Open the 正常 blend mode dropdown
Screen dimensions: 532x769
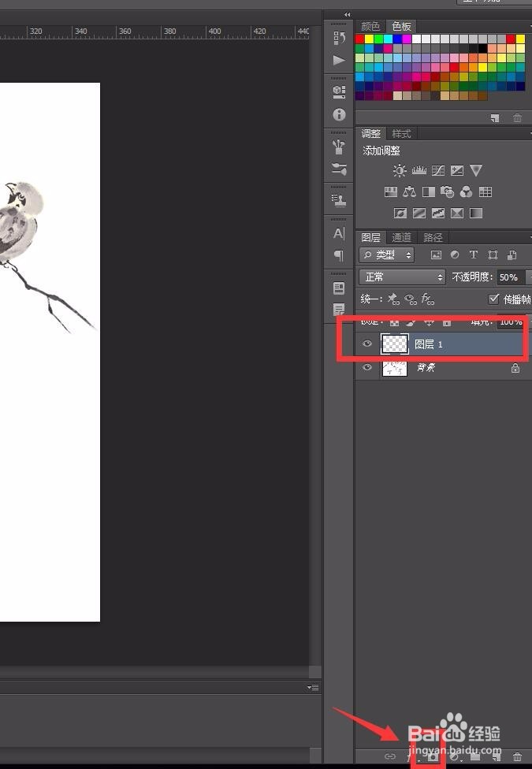pyautogui.click(x=403, y=277)
